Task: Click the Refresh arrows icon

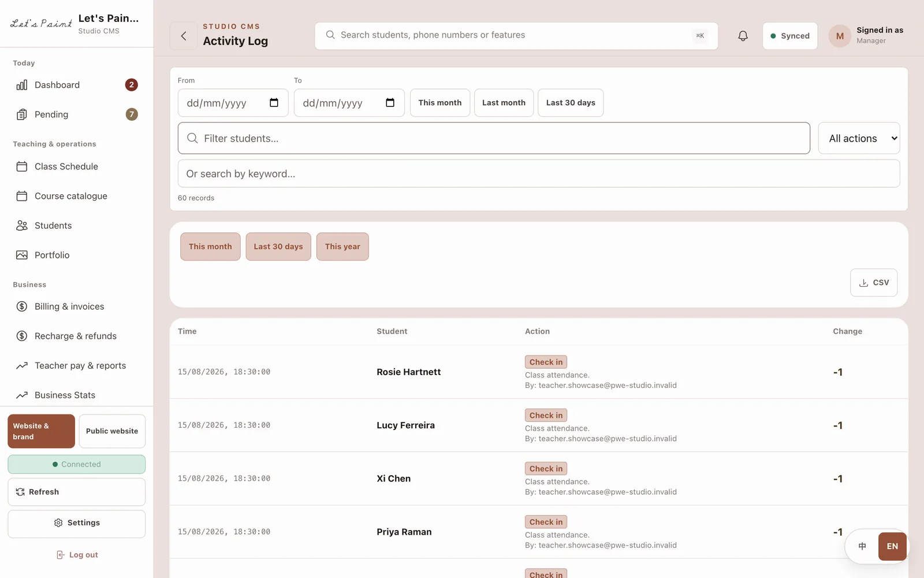Action: [20, 492]
